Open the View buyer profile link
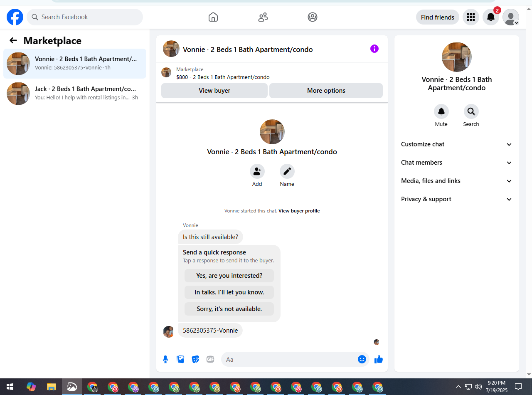The height and width of the screenshot is (395, 532). (x=299, y=211)
